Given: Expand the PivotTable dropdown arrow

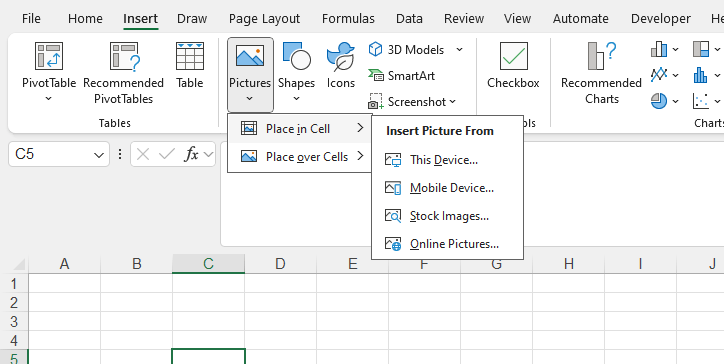Looking at the screenshot, I should 48,98.
